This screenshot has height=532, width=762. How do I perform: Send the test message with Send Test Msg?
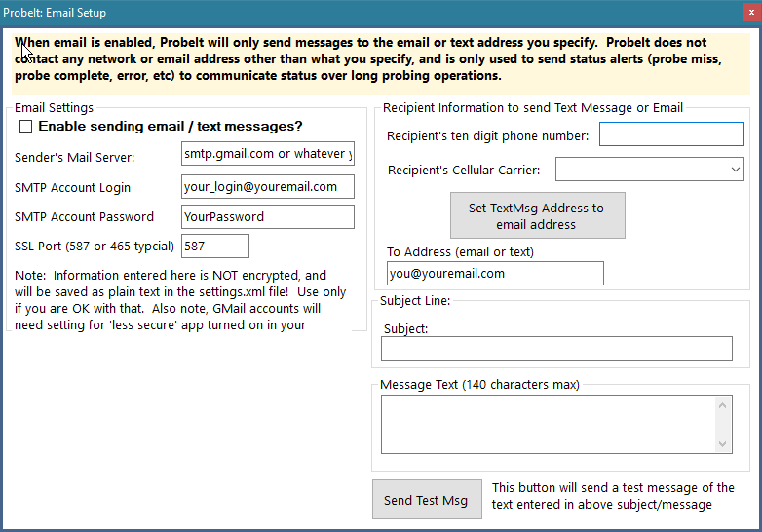click(x=427, y=500)
